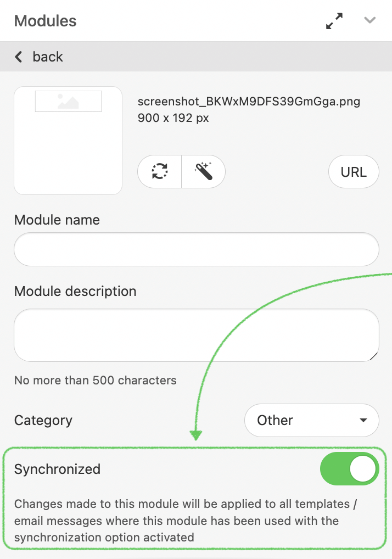This screenshot has width=392, height=559.
Task: Click the Module description label
Action: click(75, 291)
